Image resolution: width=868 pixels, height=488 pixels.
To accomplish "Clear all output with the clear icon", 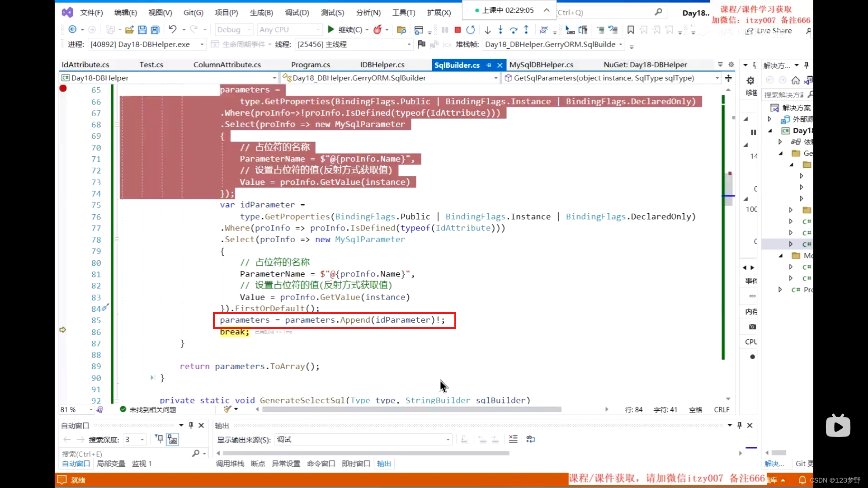I will tap(513, 439).
